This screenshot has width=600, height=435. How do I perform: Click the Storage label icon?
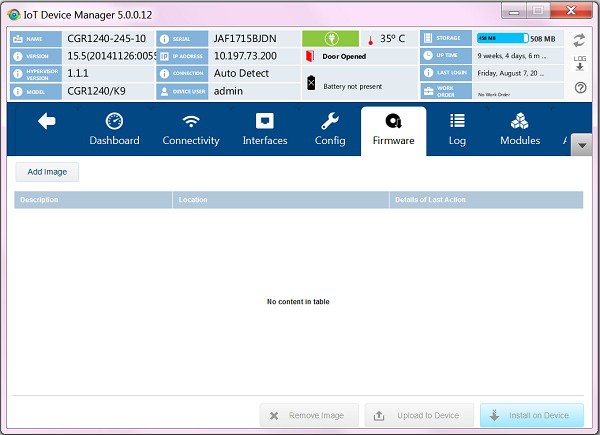(428, 38)
